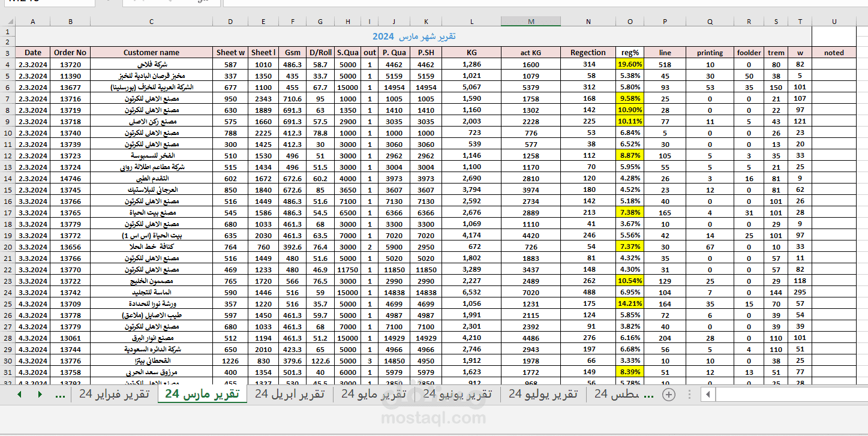Select line column cell 518
The image size is (868, 436).
(665, 64)
